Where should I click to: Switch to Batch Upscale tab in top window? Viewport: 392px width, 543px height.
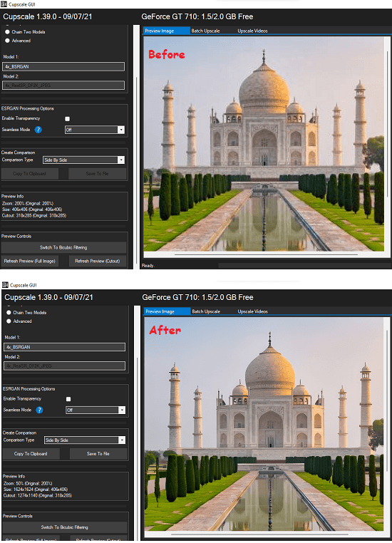point(206,31)
